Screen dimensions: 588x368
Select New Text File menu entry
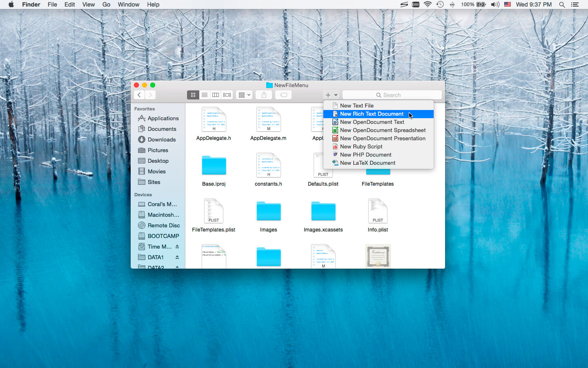pyautogui.click(x=378, y=105)
